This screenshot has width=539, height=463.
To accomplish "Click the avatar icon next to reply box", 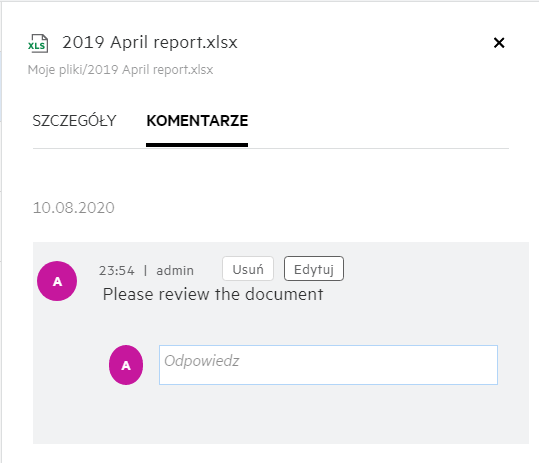I will pyautogui.click(x=126, y=365).
